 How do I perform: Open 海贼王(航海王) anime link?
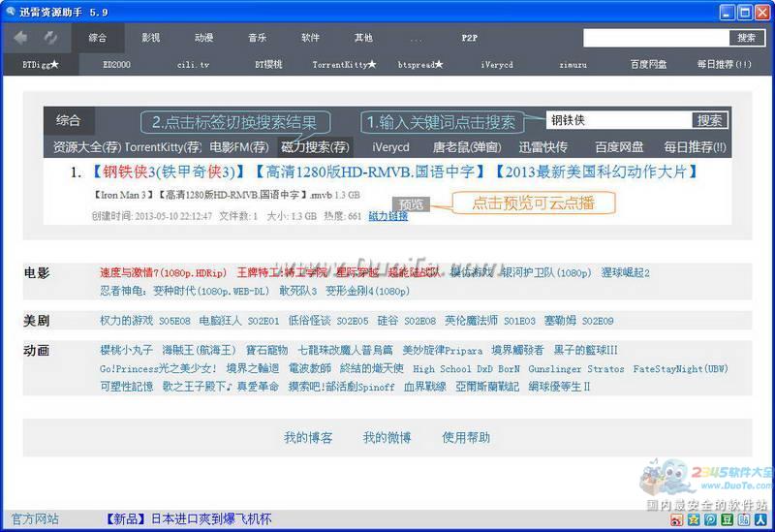[x=200, y=350]
